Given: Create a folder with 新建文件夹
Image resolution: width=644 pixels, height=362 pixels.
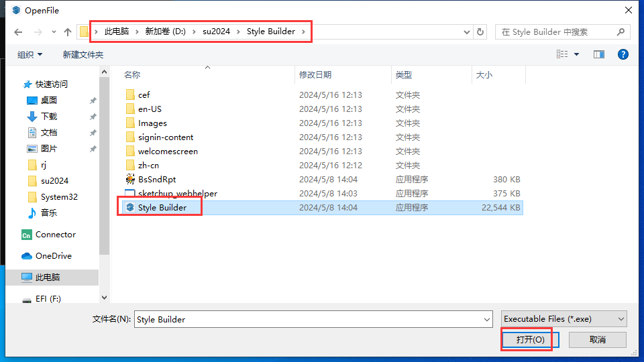Looking at the screenshot, I should (83, 54).
